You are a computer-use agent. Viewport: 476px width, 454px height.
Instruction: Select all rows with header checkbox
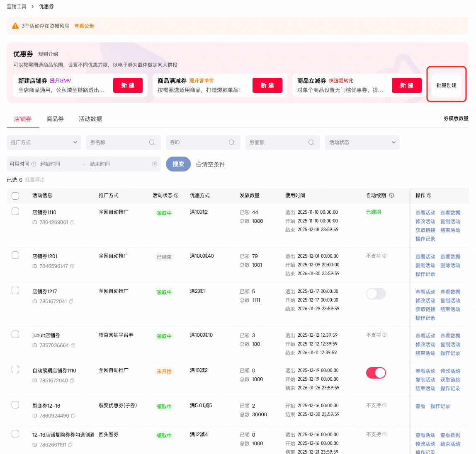click(15, 196)
